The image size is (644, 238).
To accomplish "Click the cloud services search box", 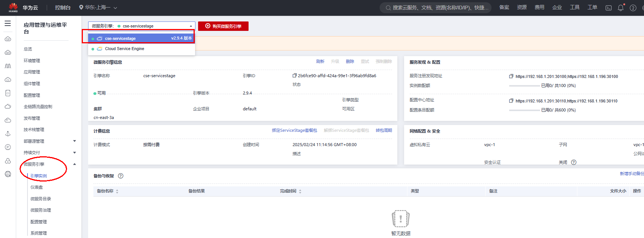I will (436, 8).
